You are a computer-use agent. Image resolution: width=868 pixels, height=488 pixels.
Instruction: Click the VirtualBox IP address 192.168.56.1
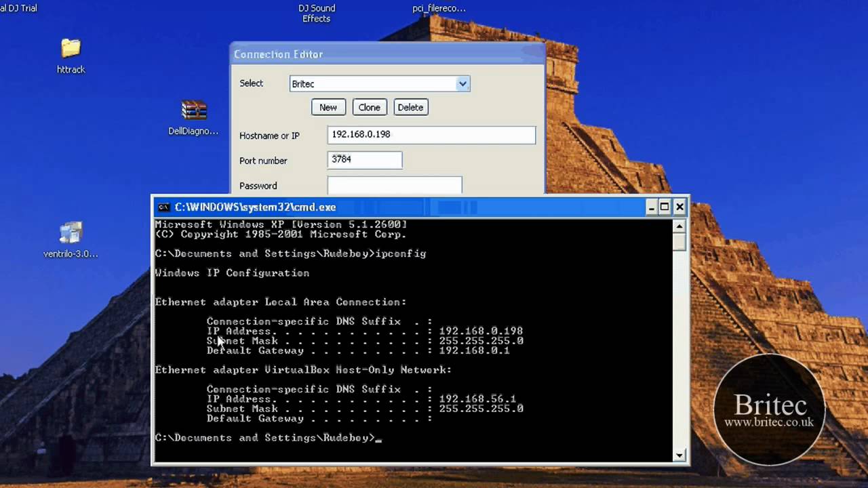point(477,399)
